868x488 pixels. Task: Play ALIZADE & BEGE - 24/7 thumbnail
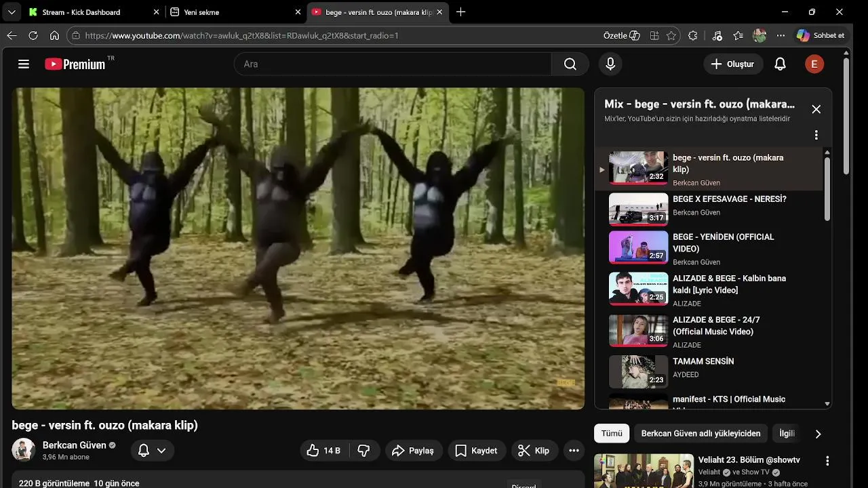click(638, 330)
